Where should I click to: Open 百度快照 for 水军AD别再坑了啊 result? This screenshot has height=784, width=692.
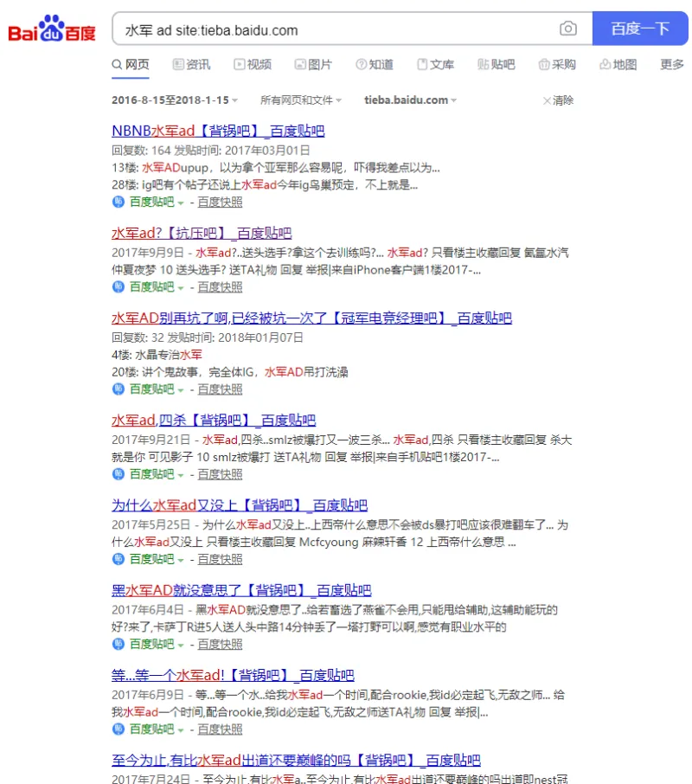[220, 389]
